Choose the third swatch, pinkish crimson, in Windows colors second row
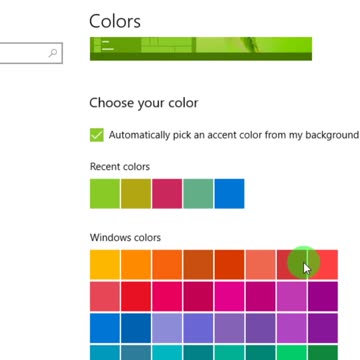 coord(167,296)
